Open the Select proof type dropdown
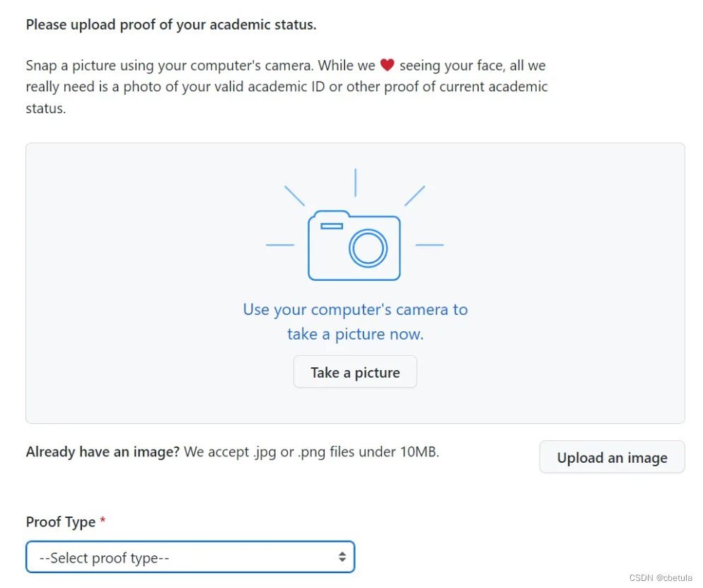The width and height of the screenshot is (703, 588). point(190,558)
